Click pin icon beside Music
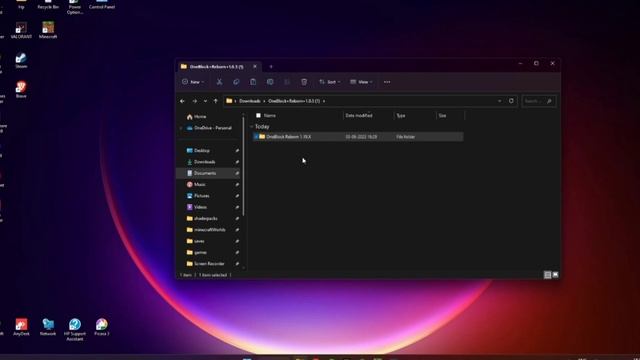Image resolution: width=640 pixels, height=360 pixels. [x=237, y=184]
